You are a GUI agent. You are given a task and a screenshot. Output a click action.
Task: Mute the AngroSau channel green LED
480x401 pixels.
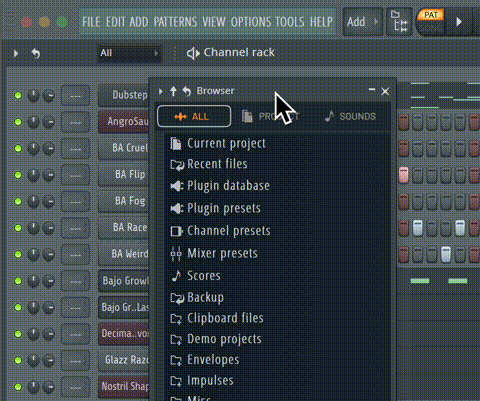pos(18,122)
